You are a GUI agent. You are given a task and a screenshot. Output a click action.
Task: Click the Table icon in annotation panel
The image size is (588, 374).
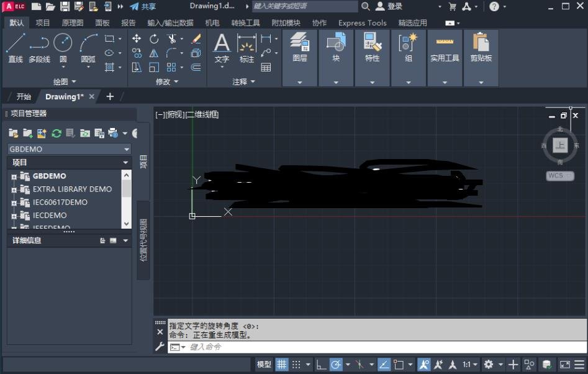point(266,67)
